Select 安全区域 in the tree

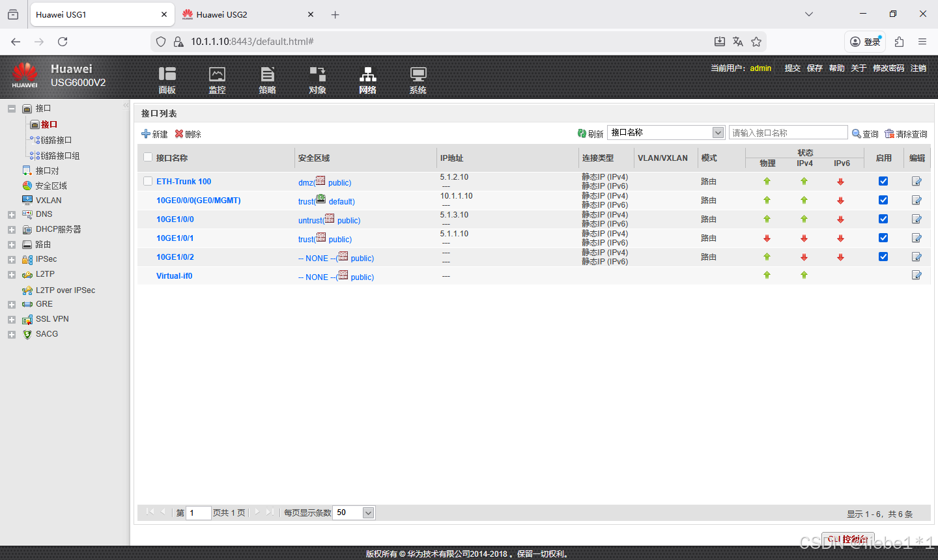pos(51,186)
